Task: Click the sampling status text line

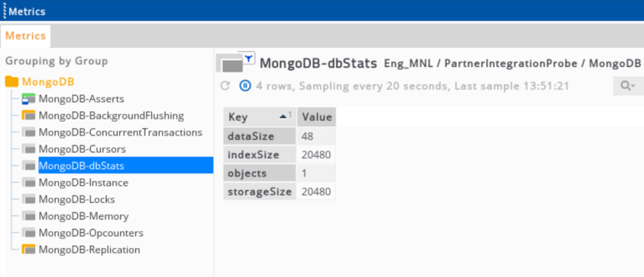Action: (413, 86)
